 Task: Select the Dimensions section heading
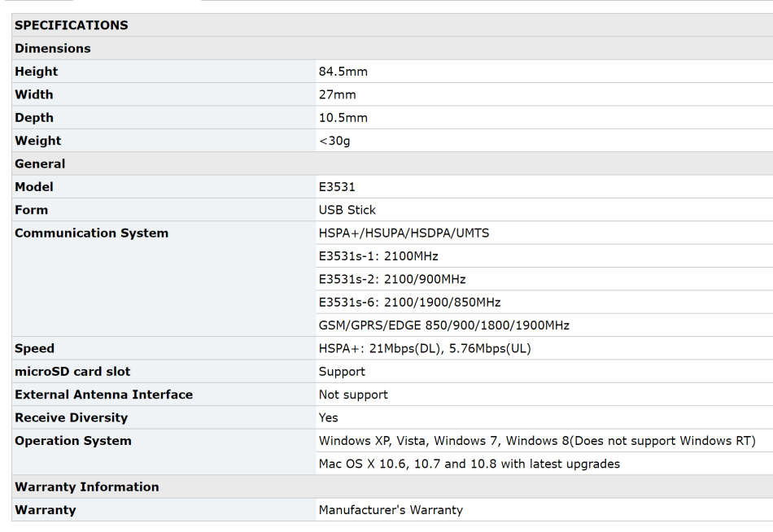pos(53,49)
